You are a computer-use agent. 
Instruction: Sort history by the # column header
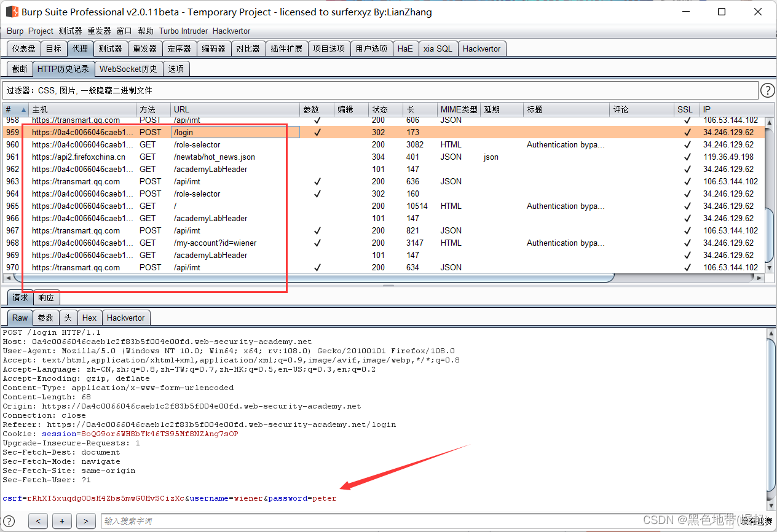click(16, 109)
